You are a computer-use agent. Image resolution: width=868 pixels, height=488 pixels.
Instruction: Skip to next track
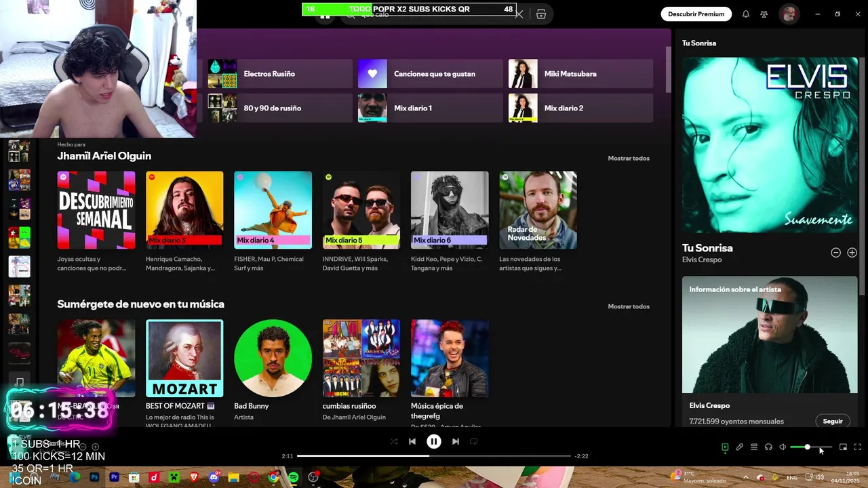click(x=456, y=441)
